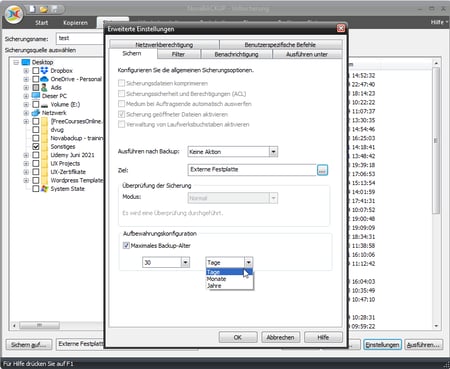
Task: Click the Hilfe button in the dialog
Action: point(323,337)
